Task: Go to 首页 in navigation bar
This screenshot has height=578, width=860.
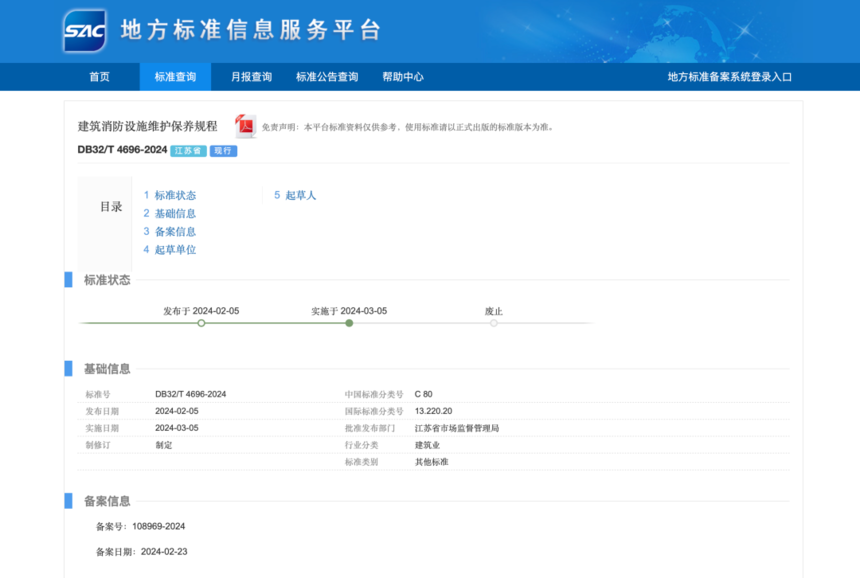Action: [99, 77]
